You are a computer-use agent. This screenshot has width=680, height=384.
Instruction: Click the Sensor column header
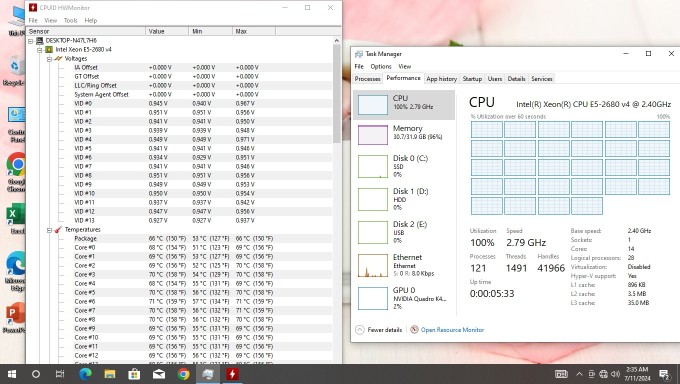[86, 31]
